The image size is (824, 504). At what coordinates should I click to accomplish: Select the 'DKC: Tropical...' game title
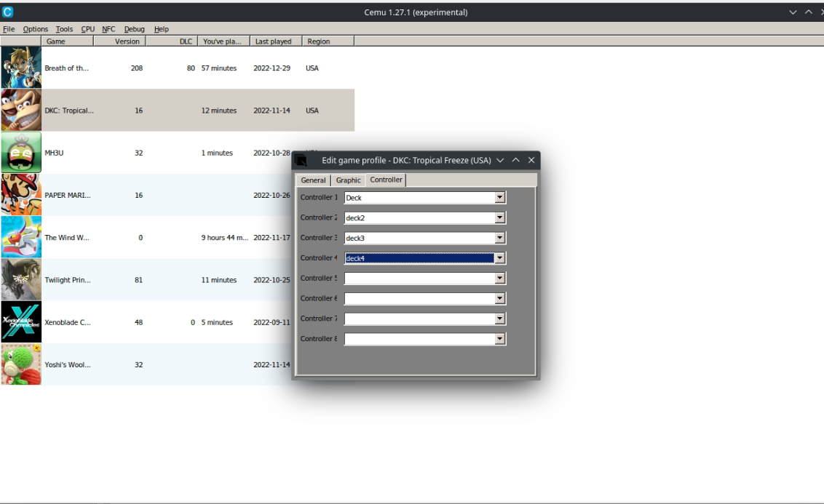(x=69, y=111)
